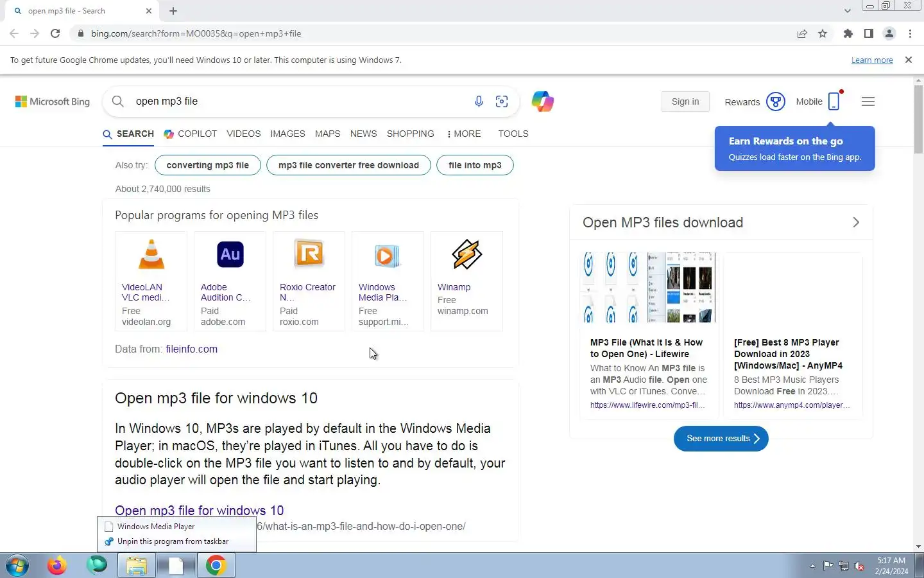
Task: Open Best 8 MP3 Player AnyMP4 article
Action: coord(788,354)
